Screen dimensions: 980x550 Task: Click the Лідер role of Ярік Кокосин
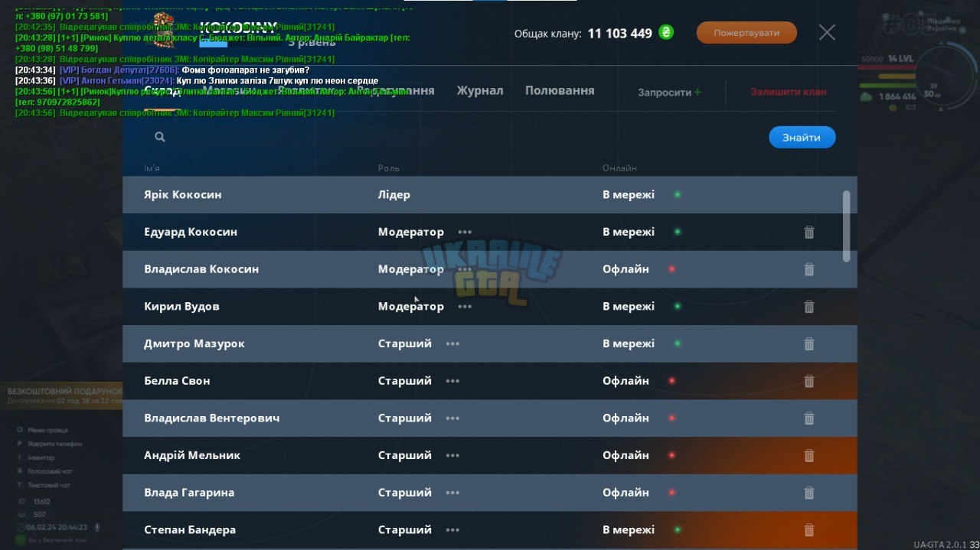pyautogui.click(x=394, y=195)
